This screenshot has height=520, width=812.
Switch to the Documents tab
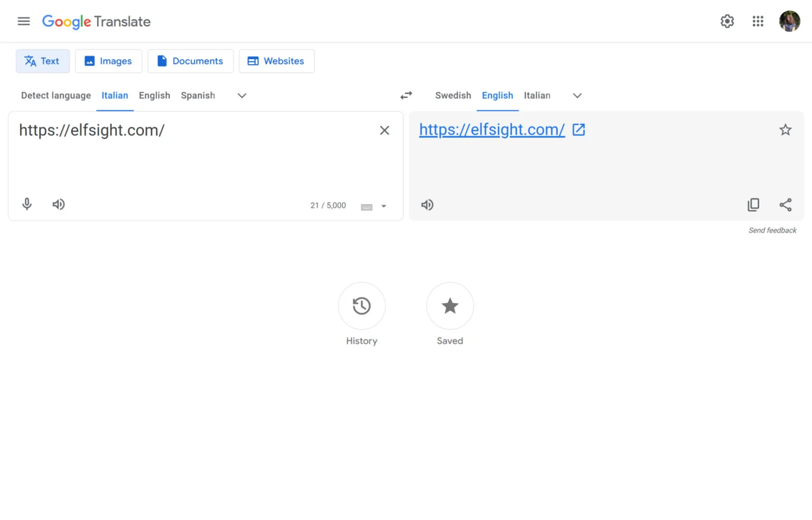pos(190,61)
